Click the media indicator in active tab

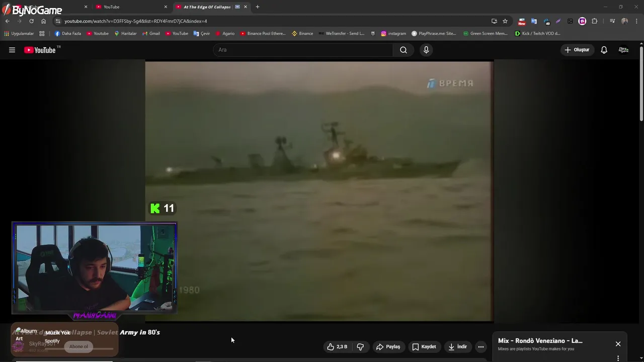[x=237, y=7]
